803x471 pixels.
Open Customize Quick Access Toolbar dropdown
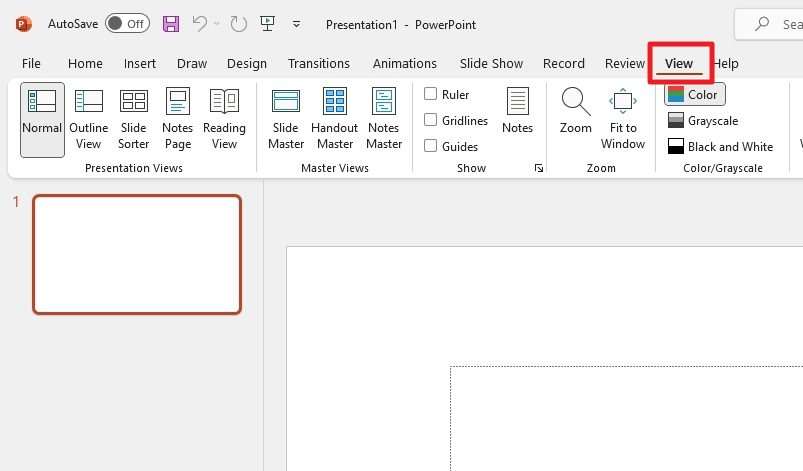pos(297,24)
